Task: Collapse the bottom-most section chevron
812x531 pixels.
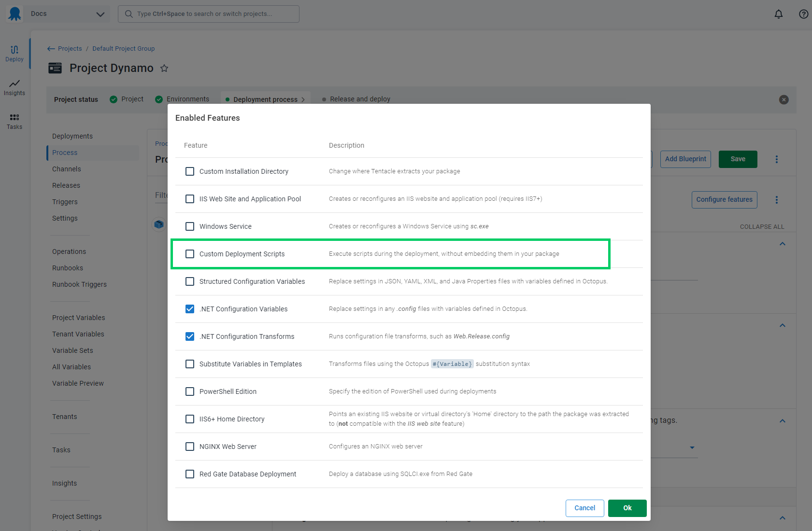Action: [x=783, y=518]
